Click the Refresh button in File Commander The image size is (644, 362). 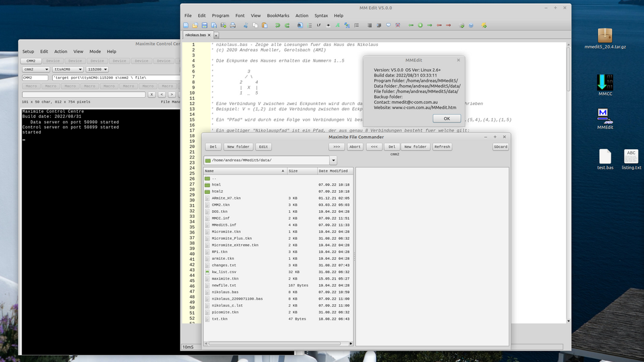[x=442, y=147]
